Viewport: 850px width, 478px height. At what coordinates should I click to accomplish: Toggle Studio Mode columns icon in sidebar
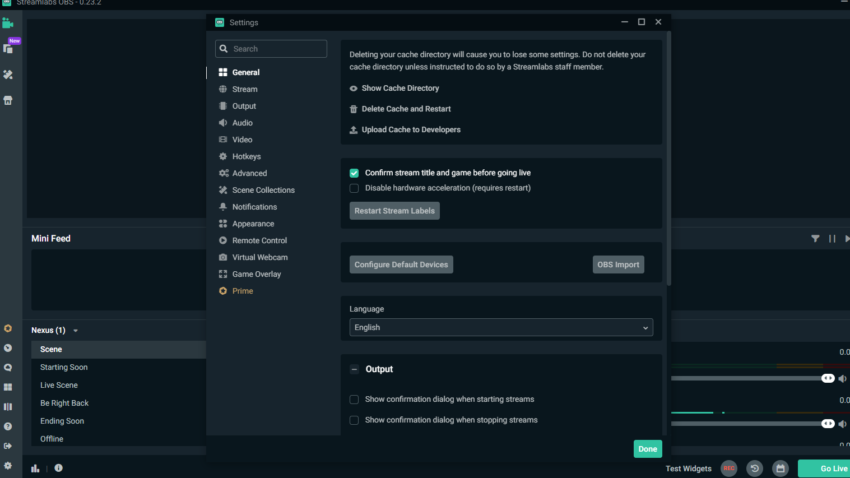pyautogui.click(x=8, y=406)
